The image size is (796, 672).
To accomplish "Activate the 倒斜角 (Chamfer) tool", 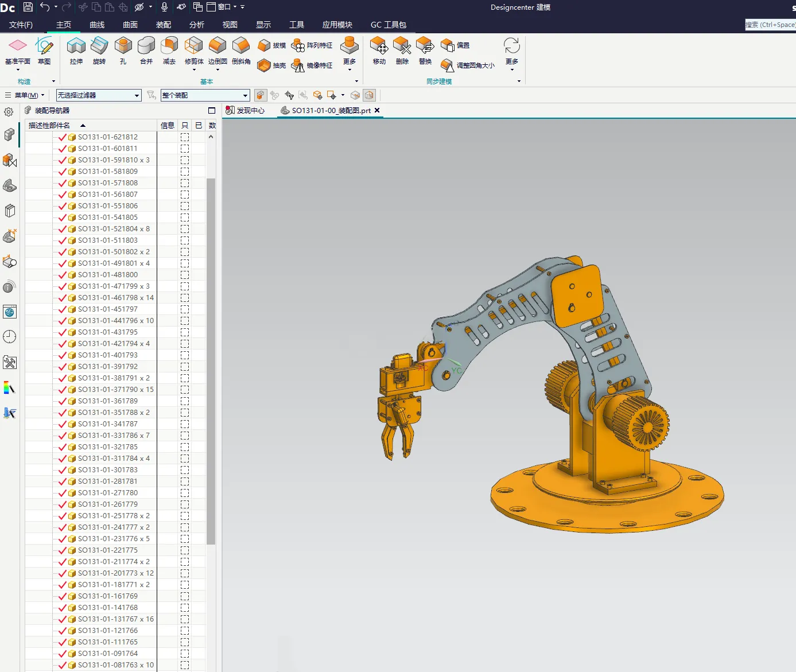I will click(x=241, y=51).
